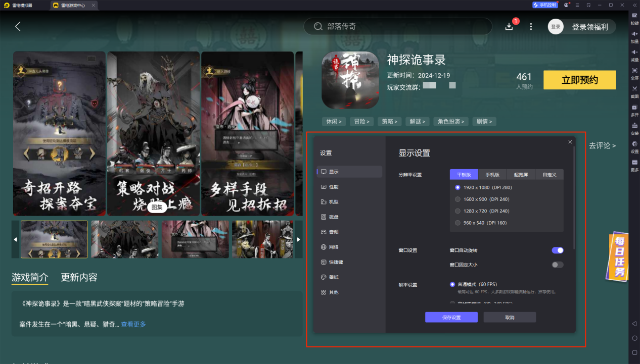Open 机型 settings category
The height and width of the screenshot is (364, 640).
(349, 202)
